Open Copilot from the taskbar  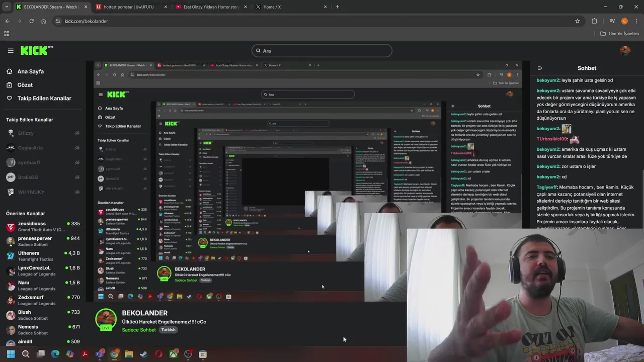70,354
